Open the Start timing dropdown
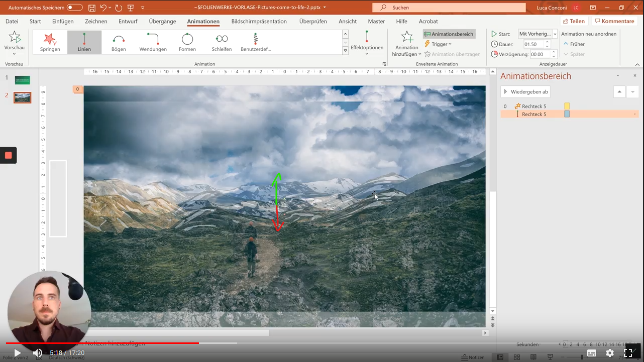The height and width of the screenshot is (362, 644). coord(555,34)
